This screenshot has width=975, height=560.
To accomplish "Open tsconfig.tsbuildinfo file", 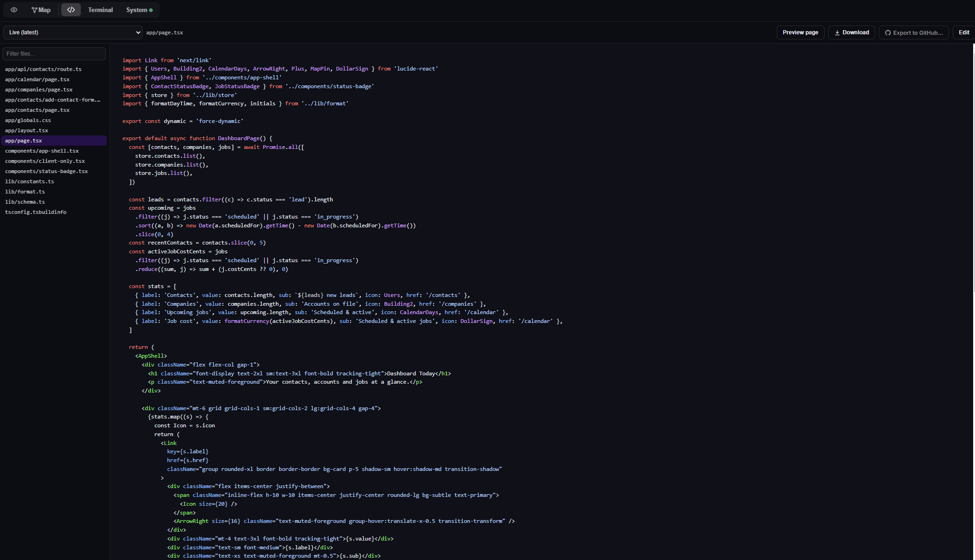I will click(x=54, y=212).
